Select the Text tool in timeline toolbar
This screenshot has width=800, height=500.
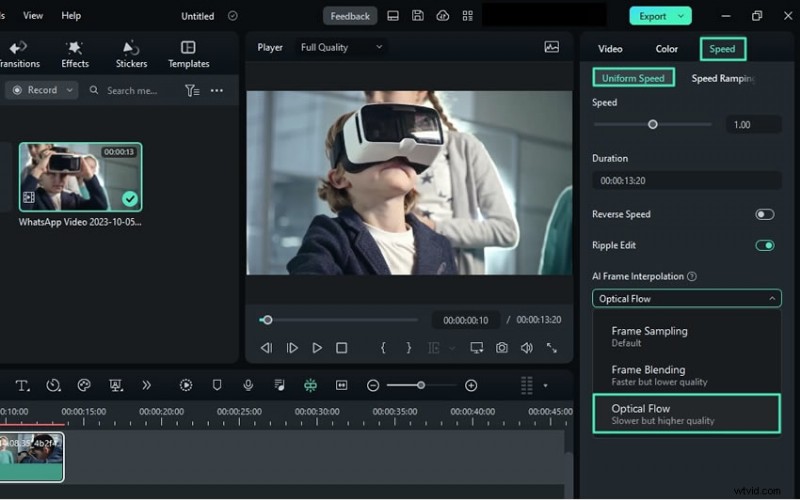click(x=22, y=385)
